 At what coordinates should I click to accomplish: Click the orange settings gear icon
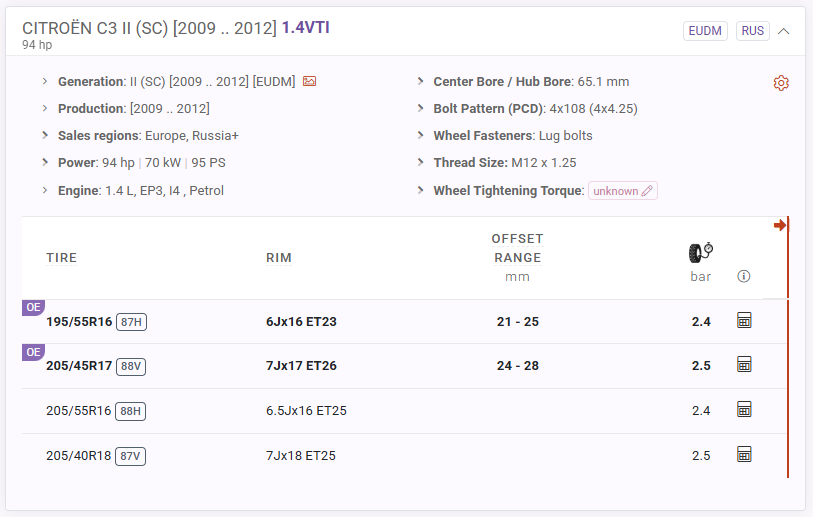pyautogui.click(x=781, y=83)
